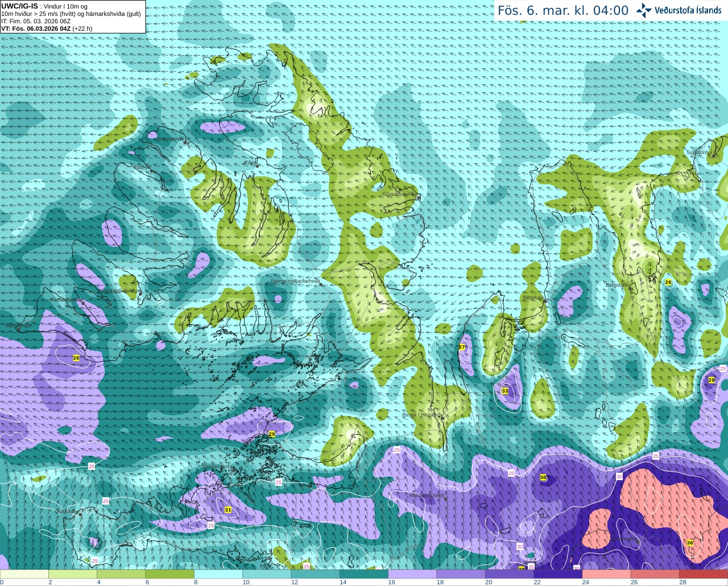Click the 33 gust marker
The width and height of the screenshot is (728, 586).
[505, 391]
